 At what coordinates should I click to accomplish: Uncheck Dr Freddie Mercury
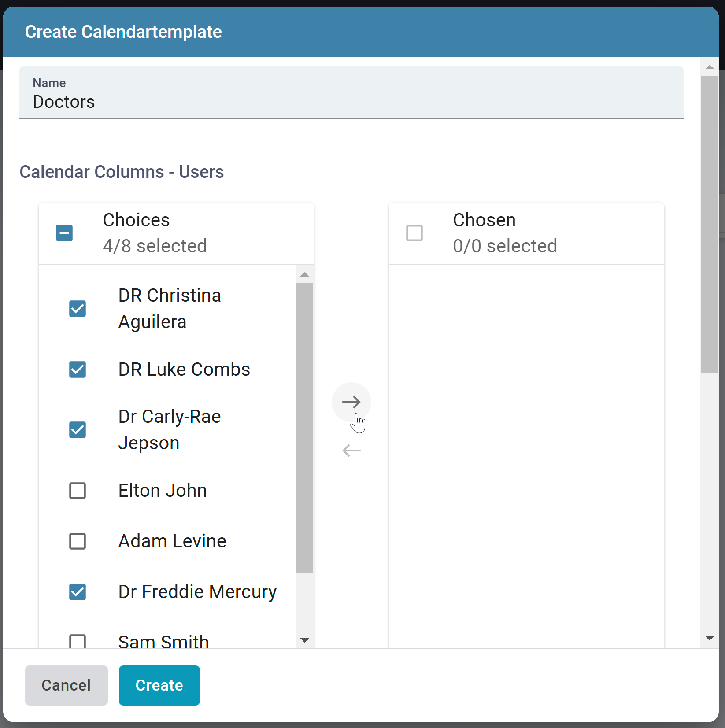click(78, 591)
